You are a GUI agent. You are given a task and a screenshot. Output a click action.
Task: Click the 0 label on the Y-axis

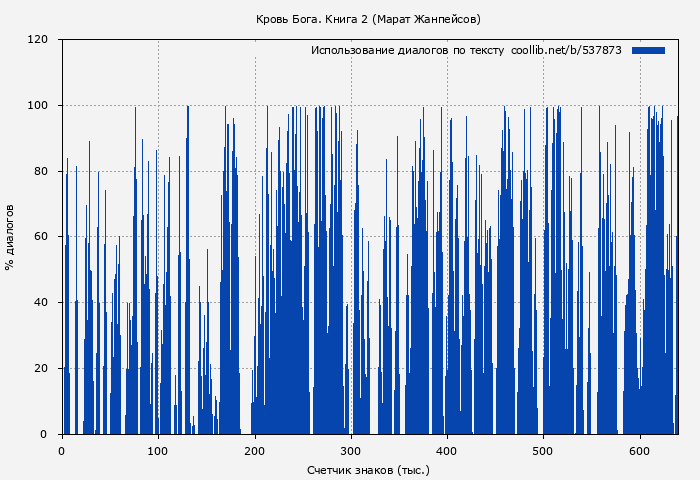coord(44,434)
